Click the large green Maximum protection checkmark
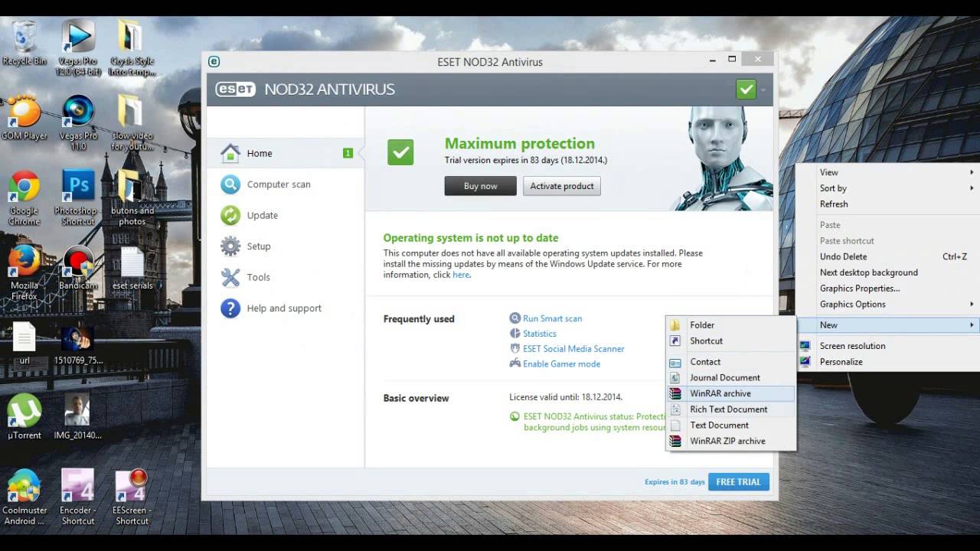This screenshot has width=980, height=551. [400, 152]
